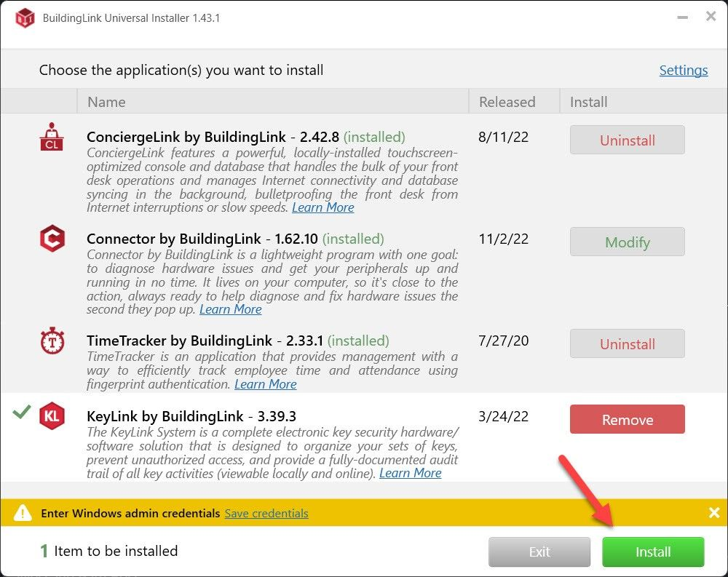Uninstall TimeTracker by BuildingLink
Screen dimensions: 728x577
click(x=628, y=343)
